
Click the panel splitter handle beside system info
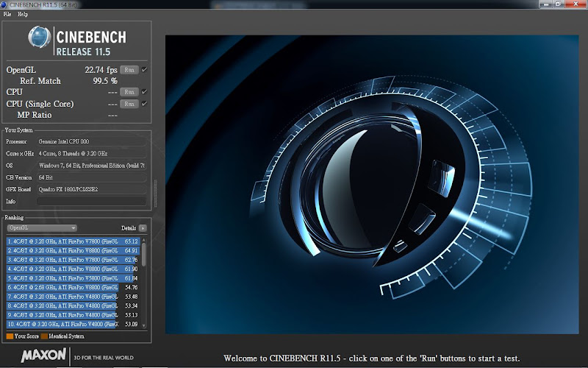click(x=156, y=194)
